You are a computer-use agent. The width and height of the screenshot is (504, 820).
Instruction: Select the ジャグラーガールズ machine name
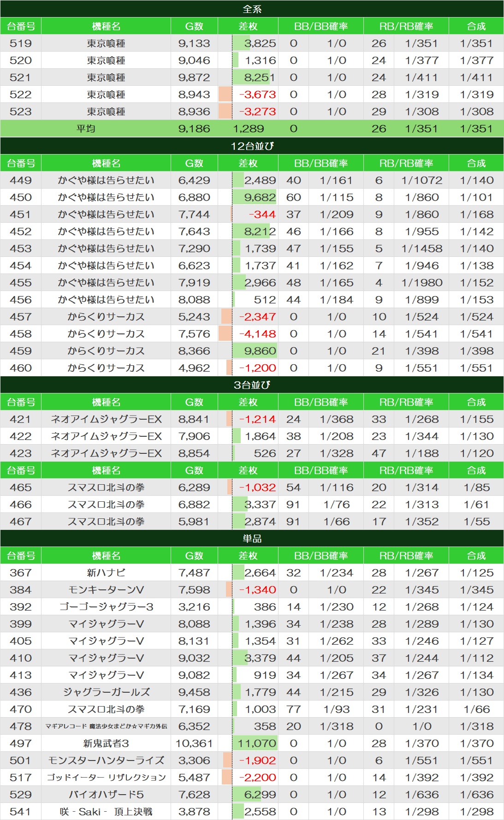pos(106,692)
